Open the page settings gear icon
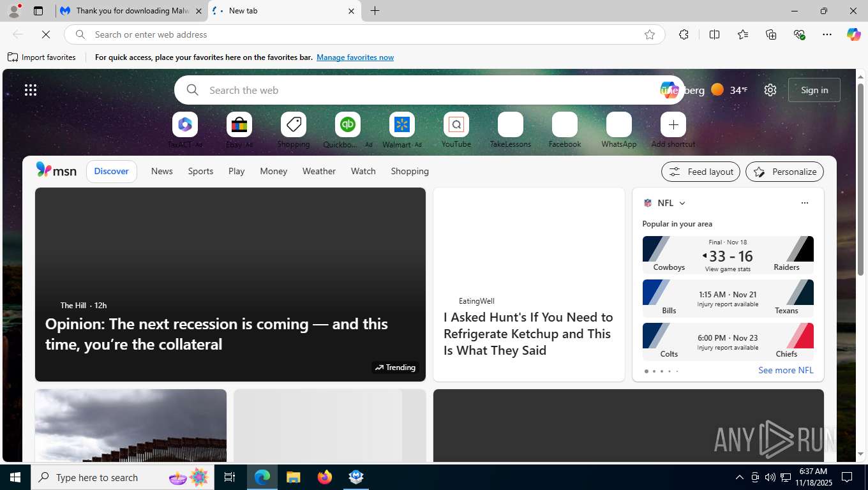This screenshot has height=490, width=868. (770, 90)
